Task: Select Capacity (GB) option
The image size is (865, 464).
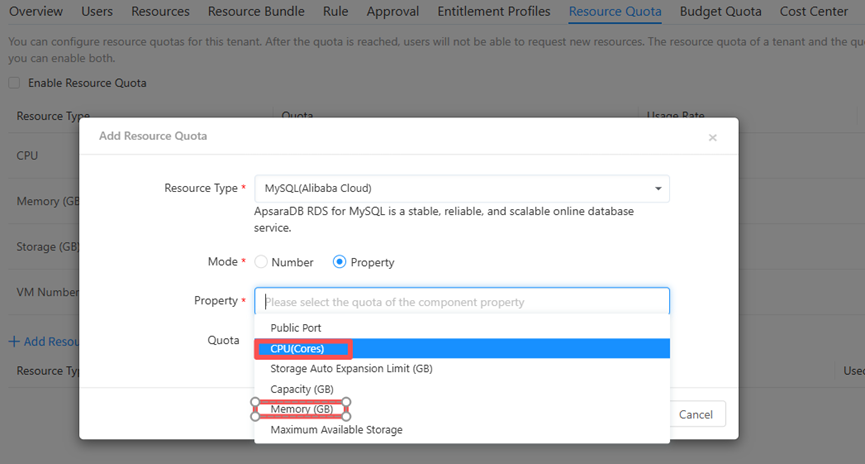Action: pyautogui.click(x=301, y=389)
